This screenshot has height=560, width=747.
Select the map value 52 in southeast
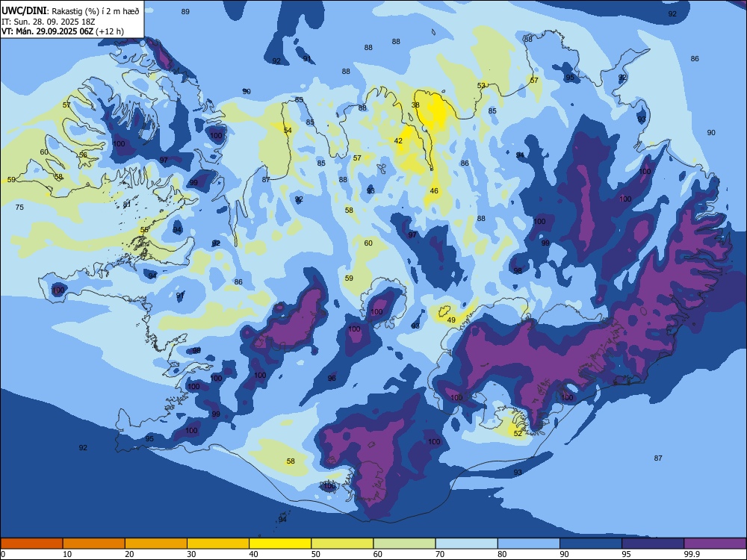tap(518, 433)
